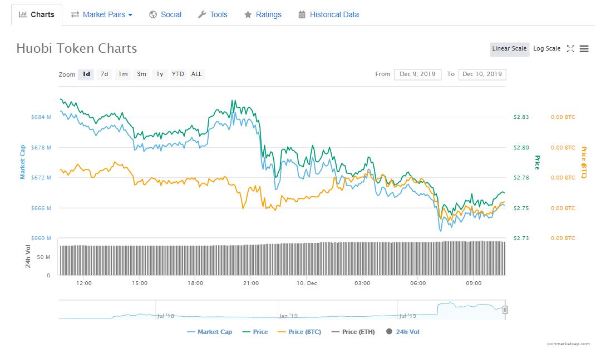601x364 pixels.
Task: Open the chart hamburger menu icon
Action: 584,49
